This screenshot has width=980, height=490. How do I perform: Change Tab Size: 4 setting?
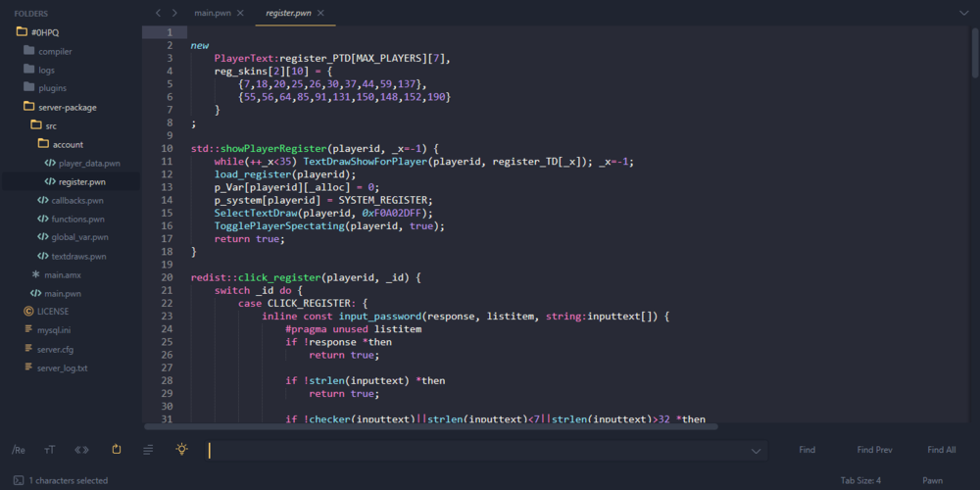860,480
